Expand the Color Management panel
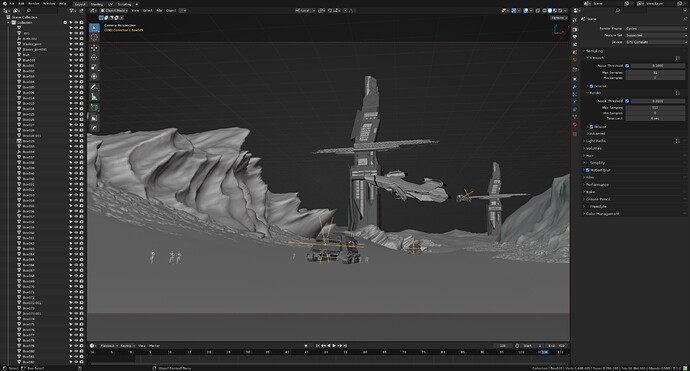Viewport: 690px width, 371px height. tap(601, 214)
